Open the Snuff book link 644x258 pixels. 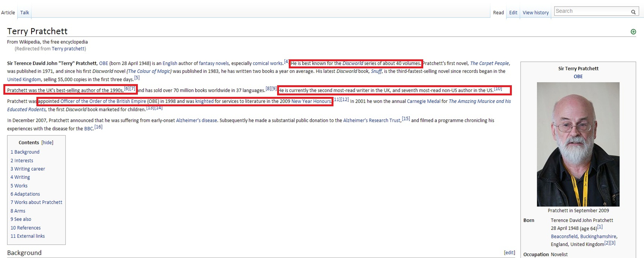click(x=376, y=71)
